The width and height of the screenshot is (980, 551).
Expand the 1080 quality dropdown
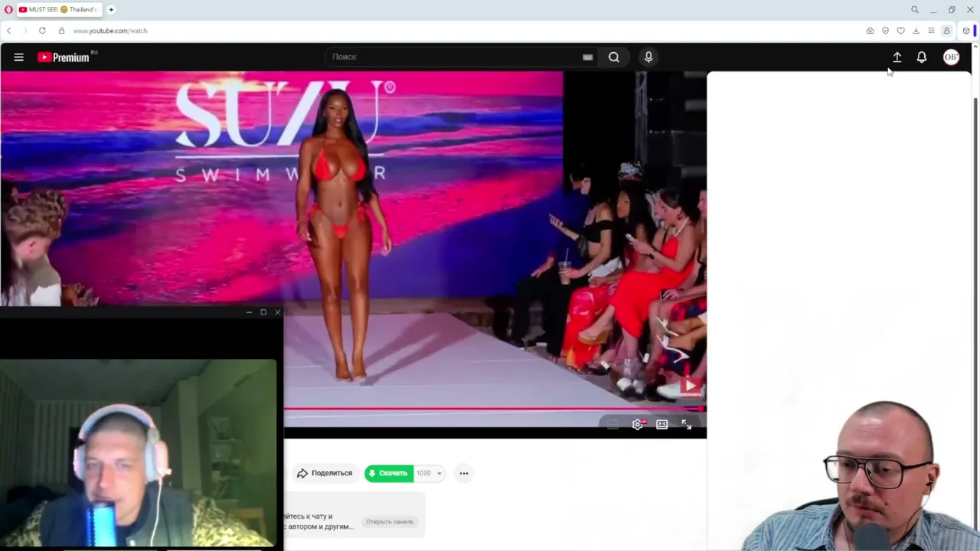(x=430, y=473)
